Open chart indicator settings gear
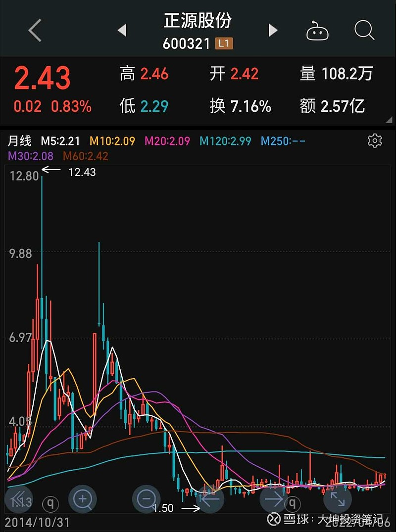396x532 pixels. pyautogui.click(x=375, y=140)
